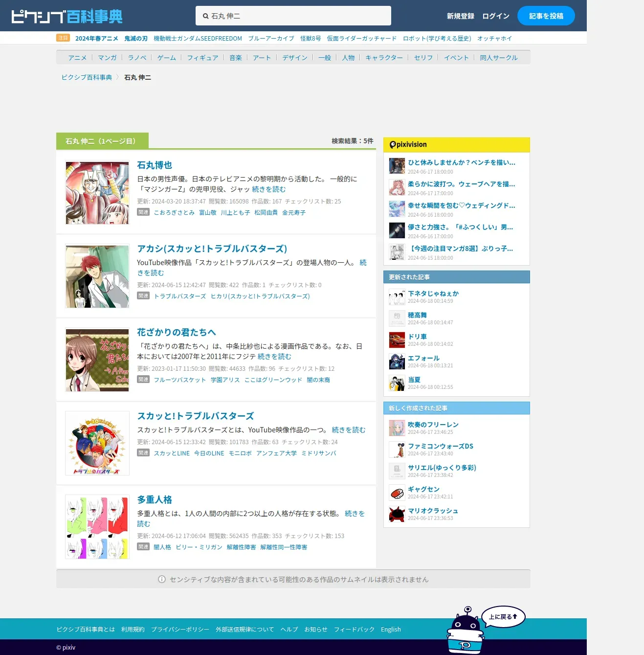
Task: Open related tag ヒカリ(スカッと!トラブルバスターズ)
Action: [260, 296]
